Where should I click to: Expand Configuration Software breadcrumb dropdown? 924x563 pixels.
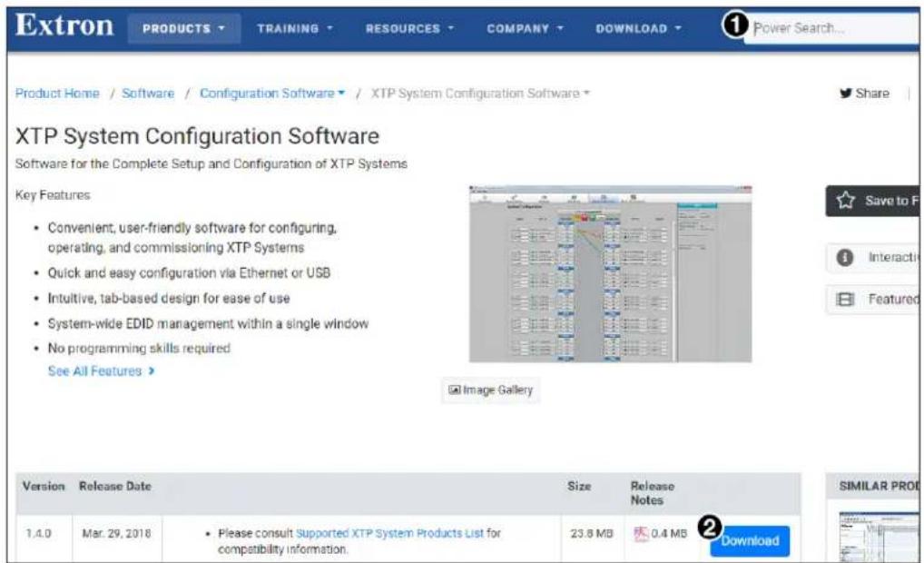[272, 94]
